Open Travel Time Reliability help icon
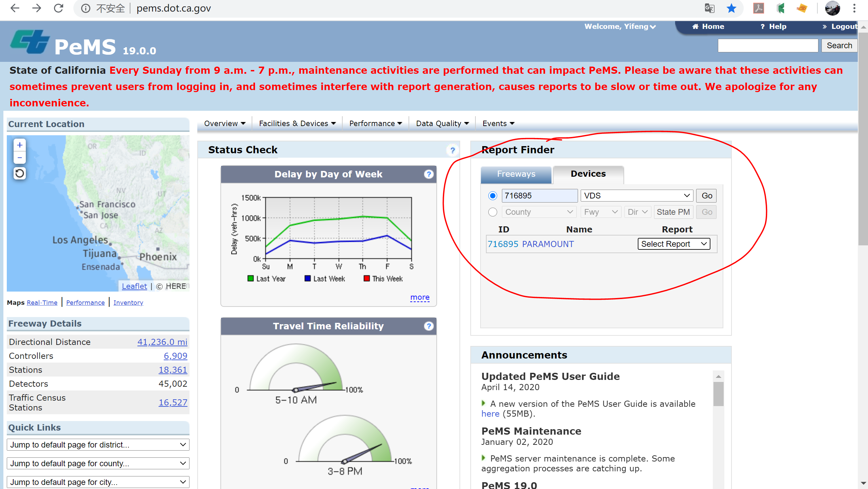Viewport: 868px width, 489px height. click(429, 326)
